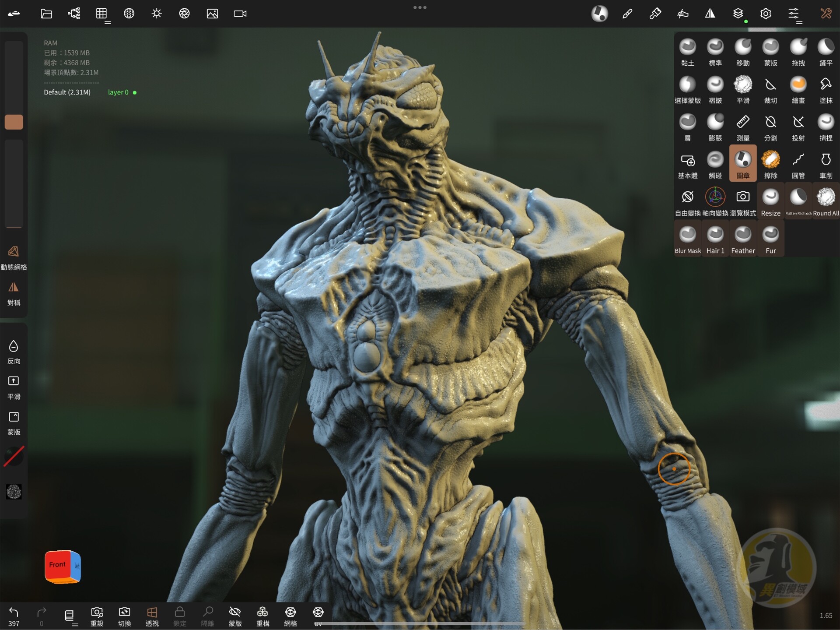Open the three-dots overflow menu at top center

420,7
